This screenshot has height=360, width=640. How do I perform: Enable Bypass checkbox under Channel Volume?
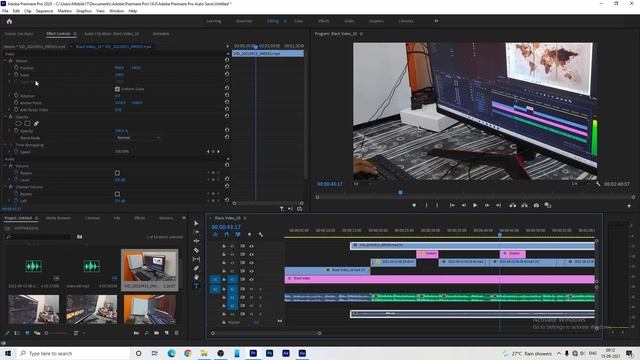pyautogui.click(x=117, y=194)
